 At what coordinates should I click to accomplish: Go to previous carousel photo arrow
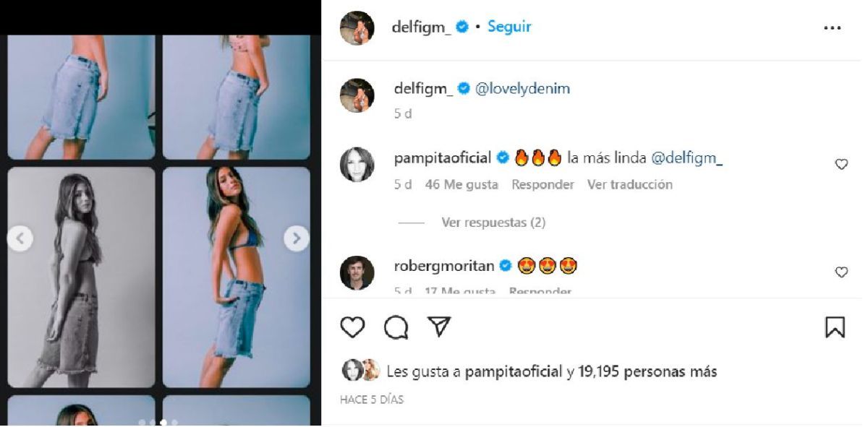pyautogui.click(x=20, y=238)
